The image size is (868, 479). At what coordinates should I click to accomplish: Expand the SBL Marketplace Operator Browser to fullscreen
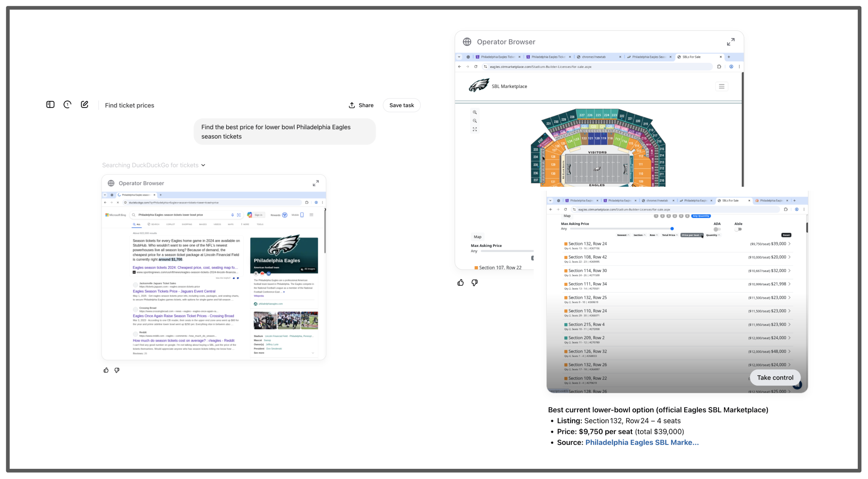(731, 42)
